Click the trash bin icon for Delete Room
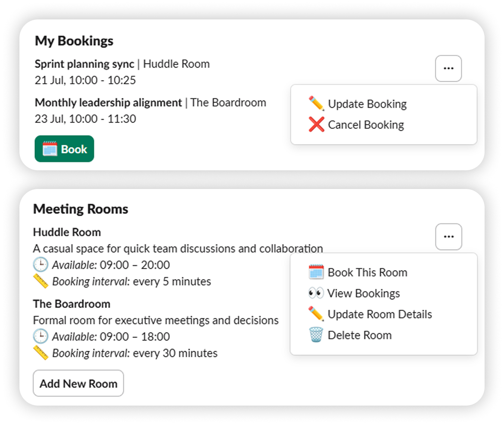 coord(316,335)
